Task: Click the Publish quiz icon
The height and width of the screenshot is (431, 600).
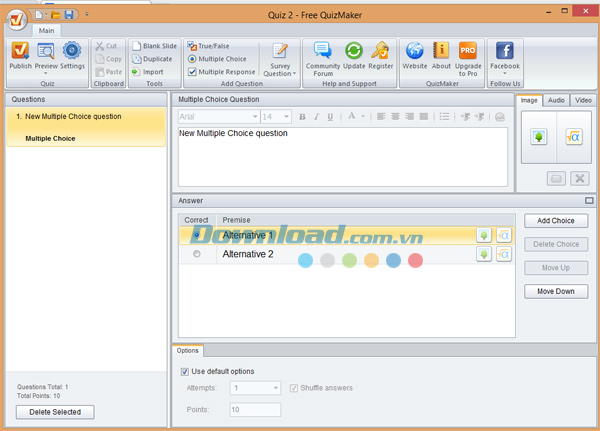Action: [20, 52]
